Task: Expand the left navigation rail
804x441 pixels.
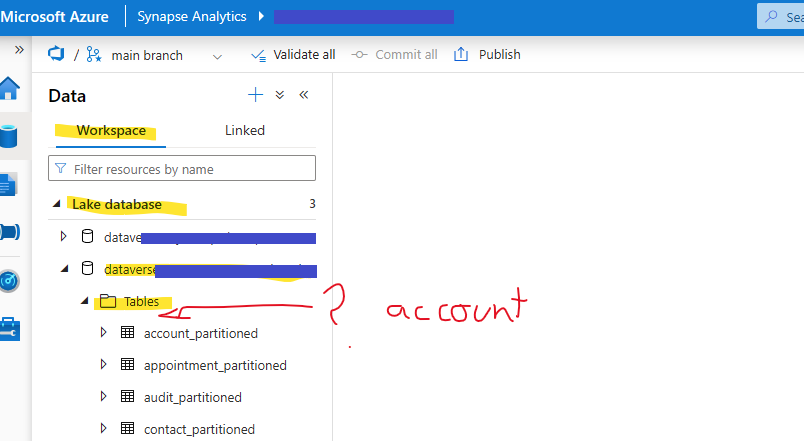Action: [19, 50]
